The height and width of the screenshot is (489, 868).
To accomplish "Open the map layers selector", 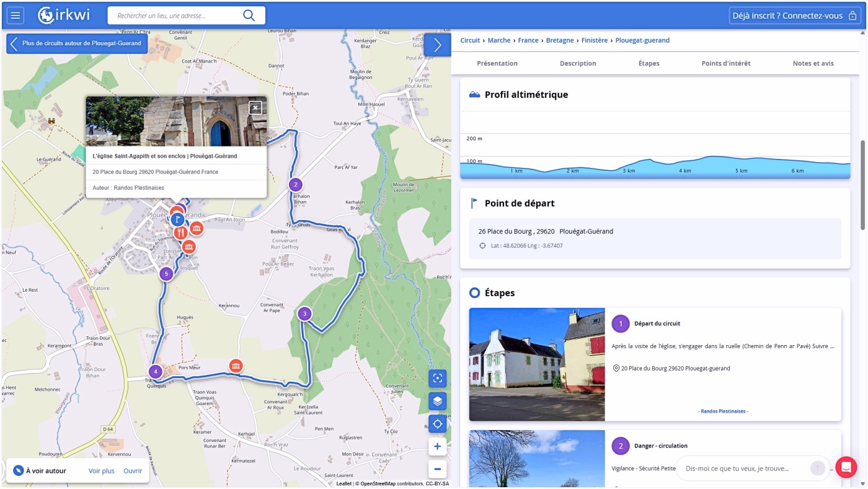I will click(437, 401).
